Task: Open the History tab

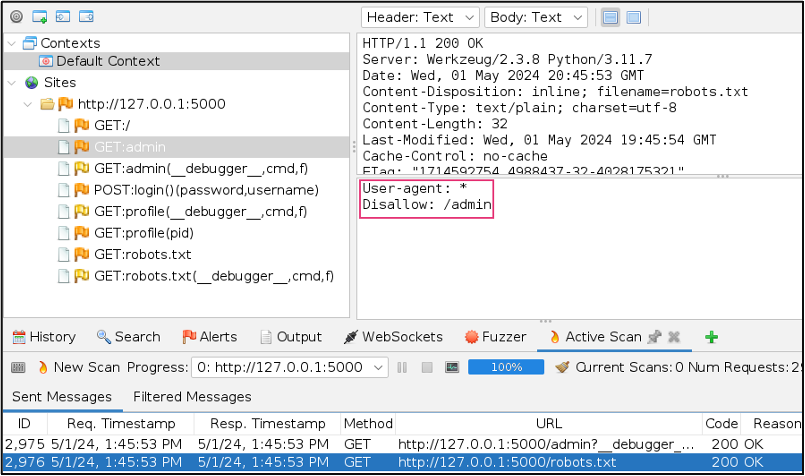Action: (44, 337)
